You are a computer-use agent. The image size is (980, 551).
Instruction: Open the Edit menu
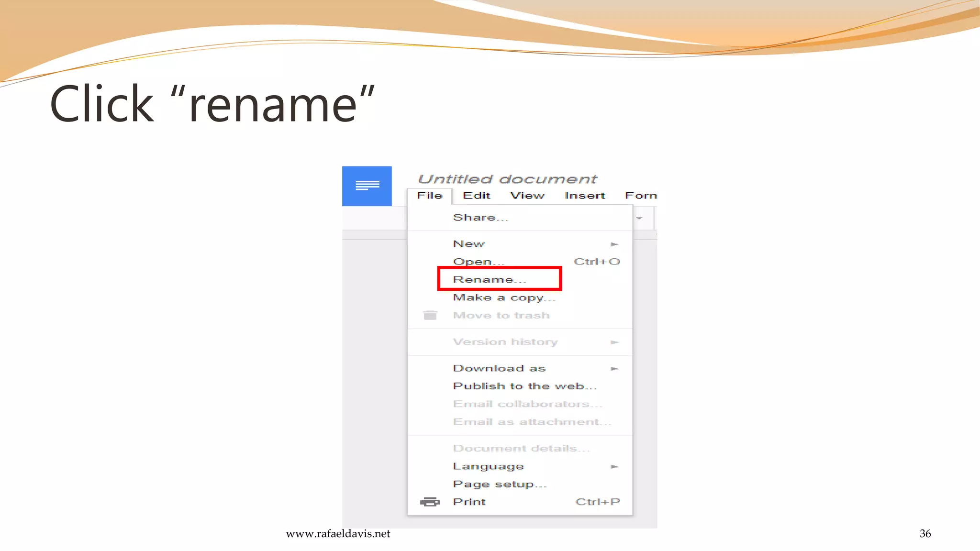476,196
